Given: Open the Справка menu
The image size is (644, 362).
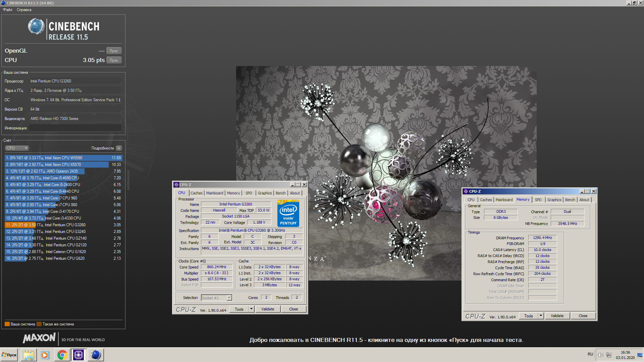Looking at the screenshot, I should 24,10.
